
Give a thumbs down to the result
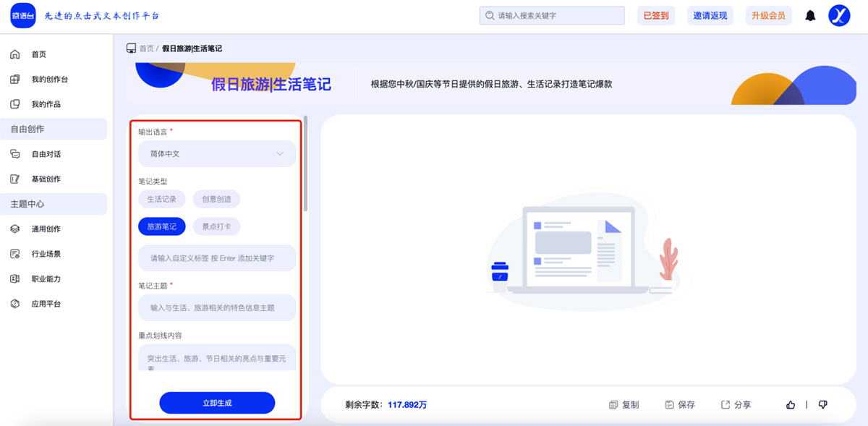click(822, 404)
